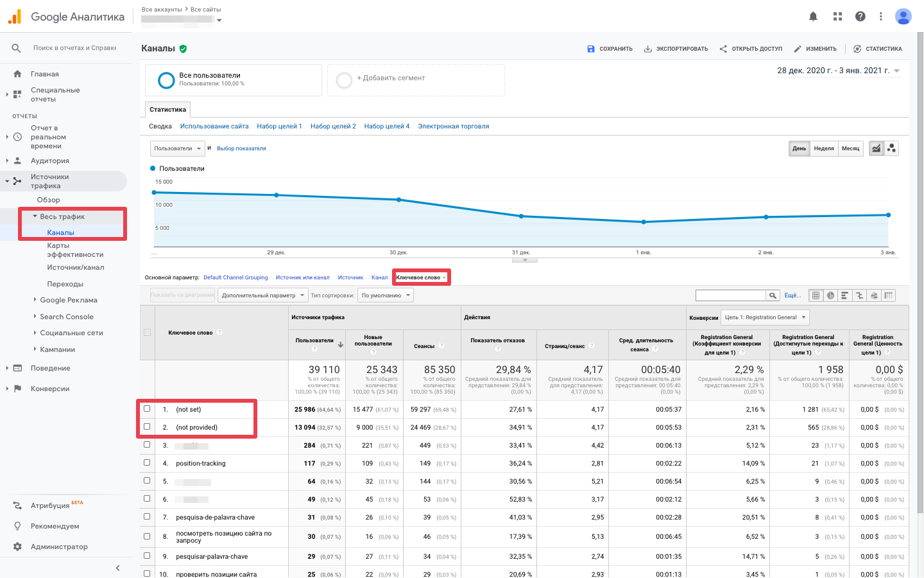Open the three-dot more options menu
Viewport: 924px width, 578px height.
(x=881, y=17)
